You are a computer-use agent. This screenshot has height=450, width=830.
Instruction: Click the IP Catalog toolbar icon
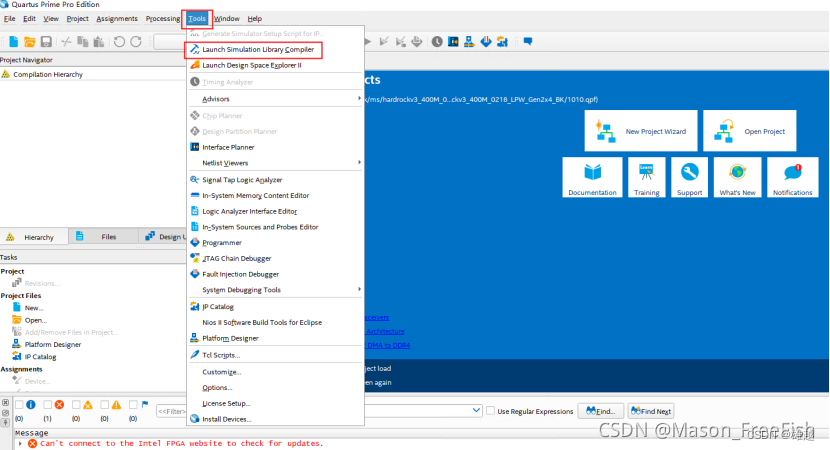point(502,41)
